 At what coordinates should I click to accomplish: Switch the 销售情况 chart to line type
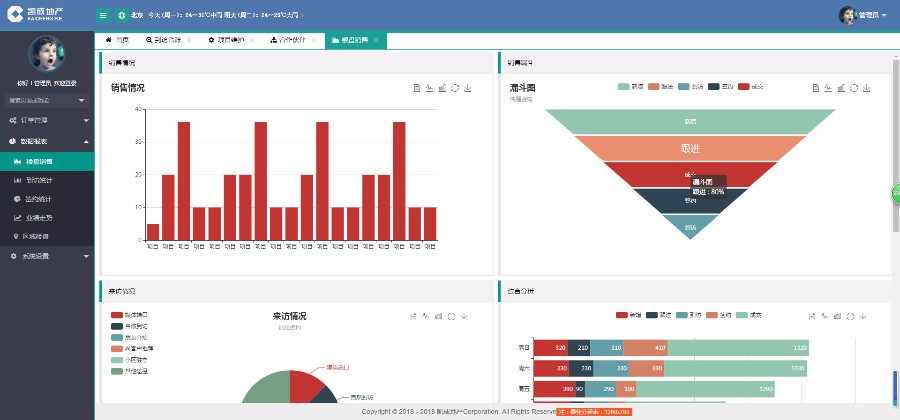[x=429, y=88]
